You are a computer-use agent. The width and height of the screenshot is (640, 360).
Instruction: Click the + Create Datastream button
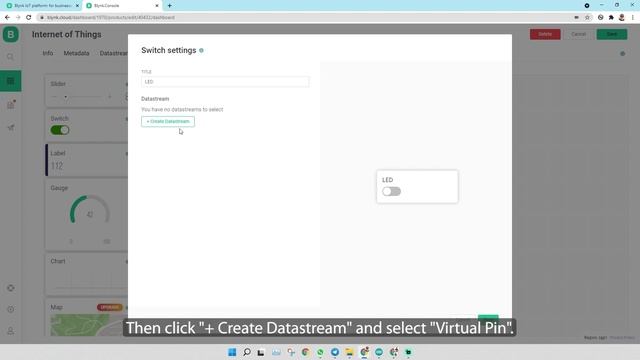(168, 121)
